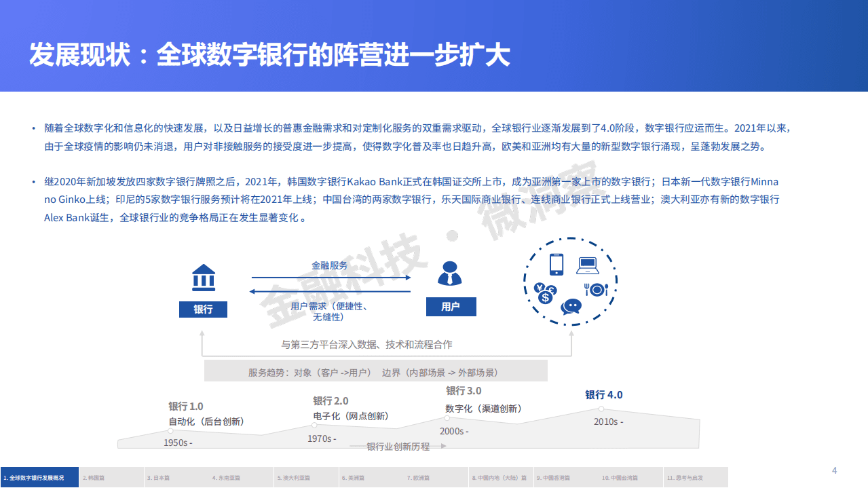Click the 服务趋势 gray banner
This screenshot has height=488, width=868.
375,371
